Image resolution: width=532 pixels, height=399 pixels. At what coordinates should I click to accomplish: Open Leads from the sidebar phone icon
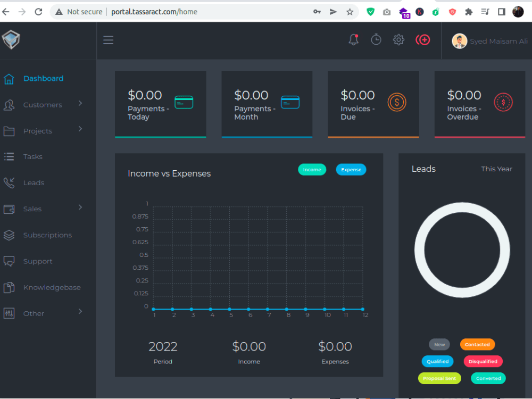click(x=9, y=182)
